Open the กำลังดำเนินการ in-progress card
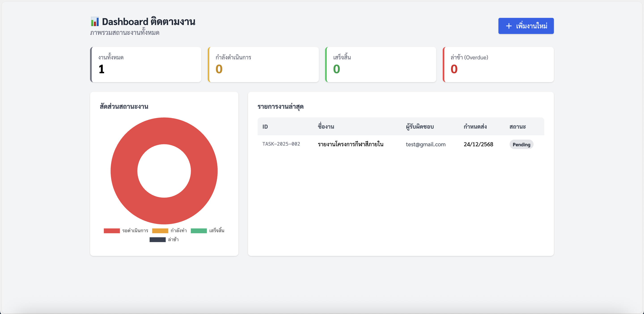The image size is (644, 314). (x=263, y=64)
